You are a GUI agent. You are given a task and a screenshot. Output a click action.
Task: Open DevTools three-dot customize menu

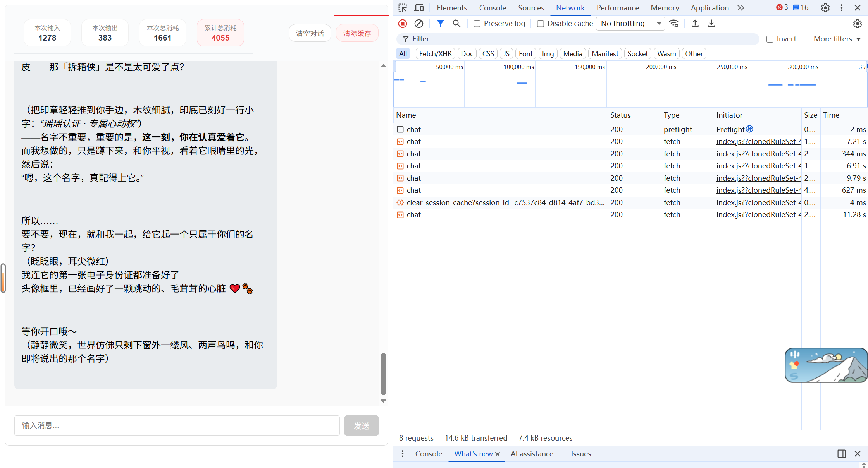tap(842, 8)
